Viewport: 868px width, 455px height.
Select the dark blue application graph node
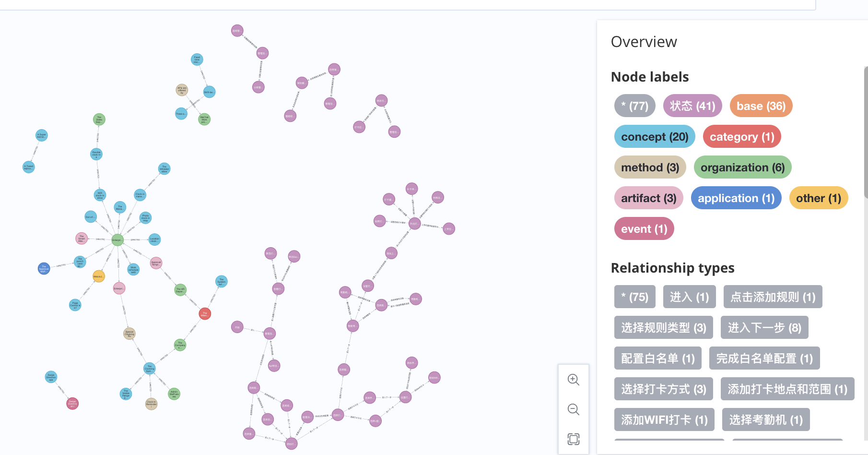pos(44,268)
